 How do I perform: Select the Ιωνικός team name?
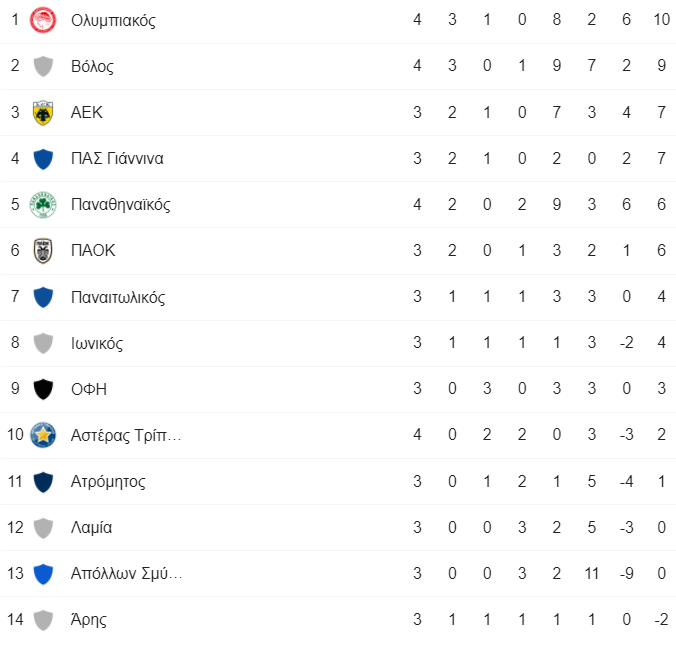[97, 343]
